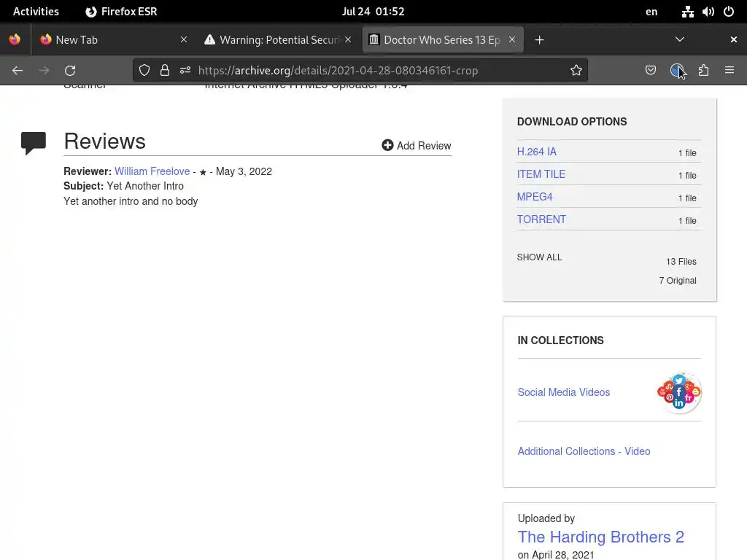Open the Activities overview
747x560 pixels.
point(36,12)
